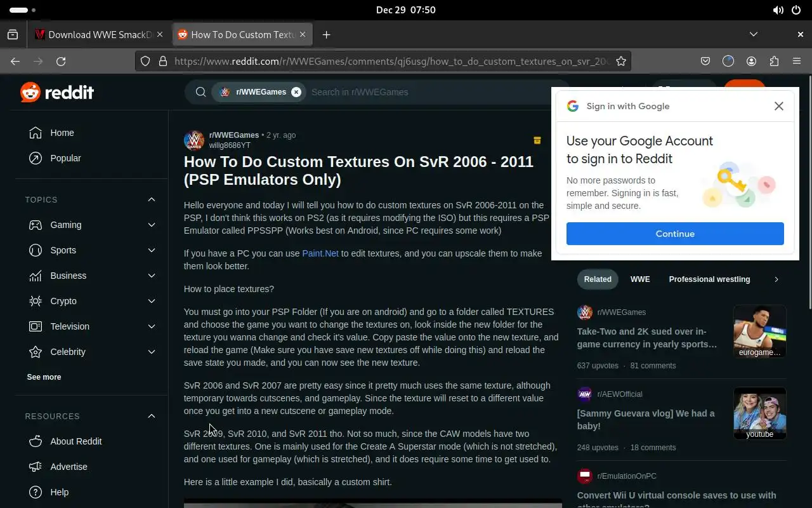Click the Crypto topic icon
The image size is (812, 508).
tap(36, 301)
